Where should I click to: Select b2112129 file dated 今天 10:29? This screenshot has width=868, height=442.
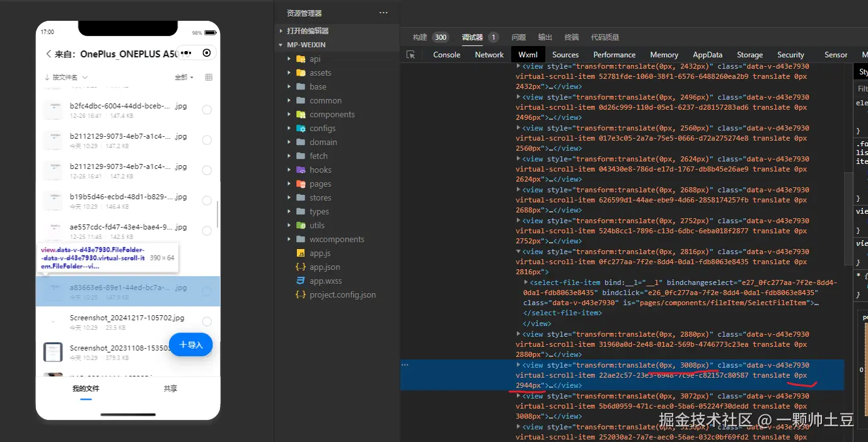coord(207,140)
